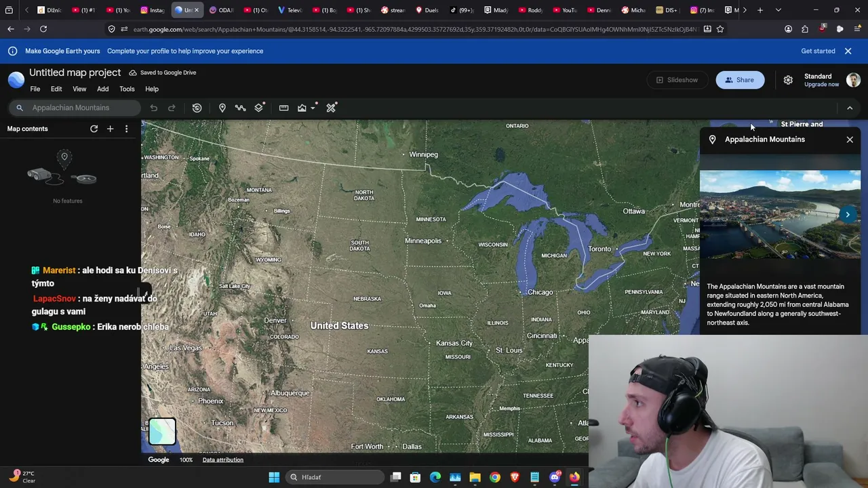Image resolution: width=868 pixels, height=488 pixels.
Task: Close the Appalachian Mountains info card
Action: tap(850, 140)
